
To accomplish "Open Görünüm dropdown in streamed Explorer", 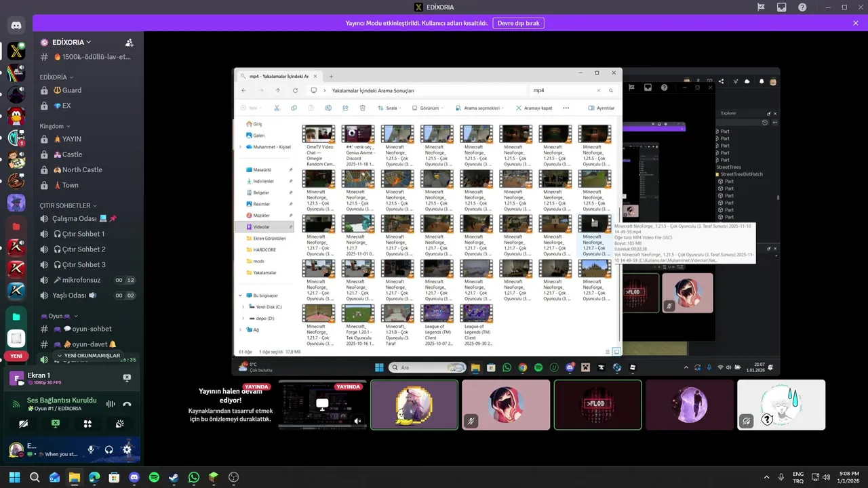I will click(x=429, y=108).
